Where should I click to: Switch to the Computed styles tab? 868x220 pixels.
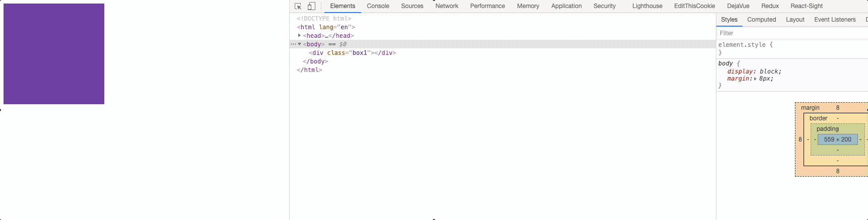(761, 20)
